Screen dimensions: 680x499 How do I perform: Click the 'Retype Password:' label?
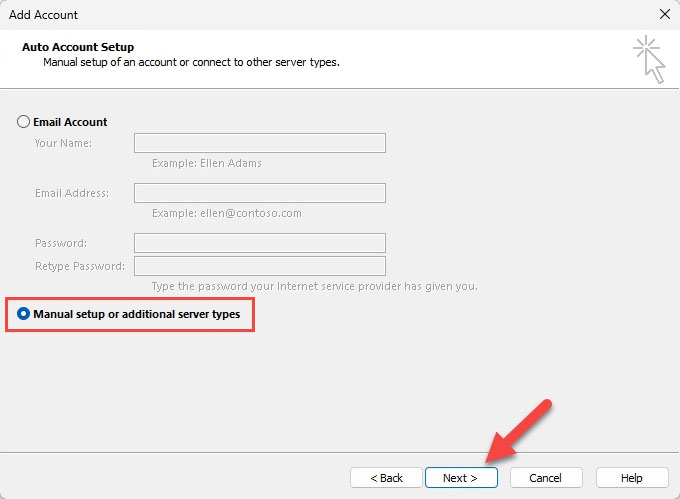point(80,266)
